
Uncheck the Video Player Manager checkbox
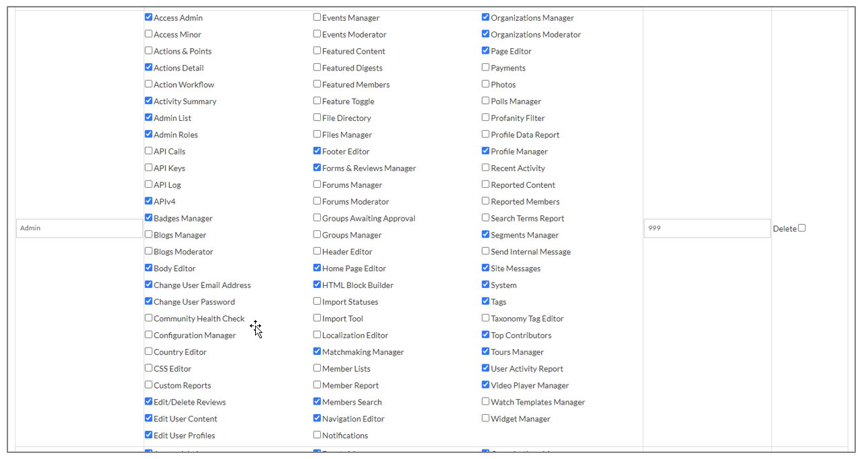tap(485, 385)
